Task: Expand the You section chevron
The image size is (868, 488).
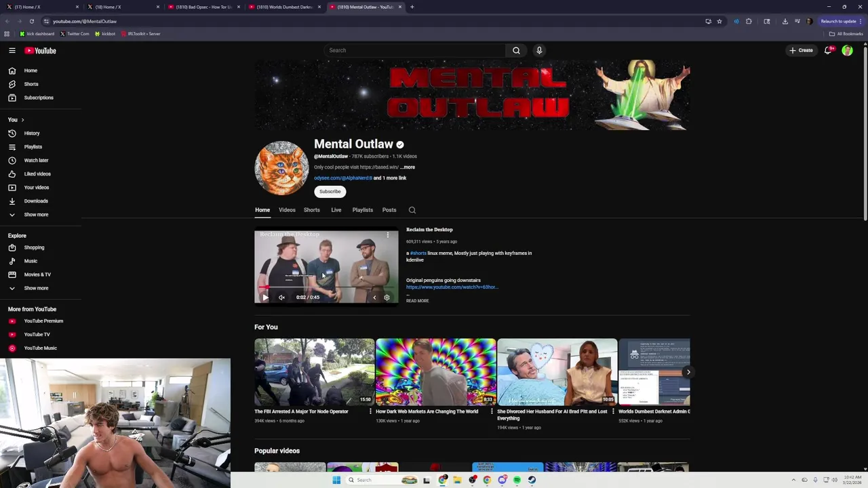Action: 22,120
